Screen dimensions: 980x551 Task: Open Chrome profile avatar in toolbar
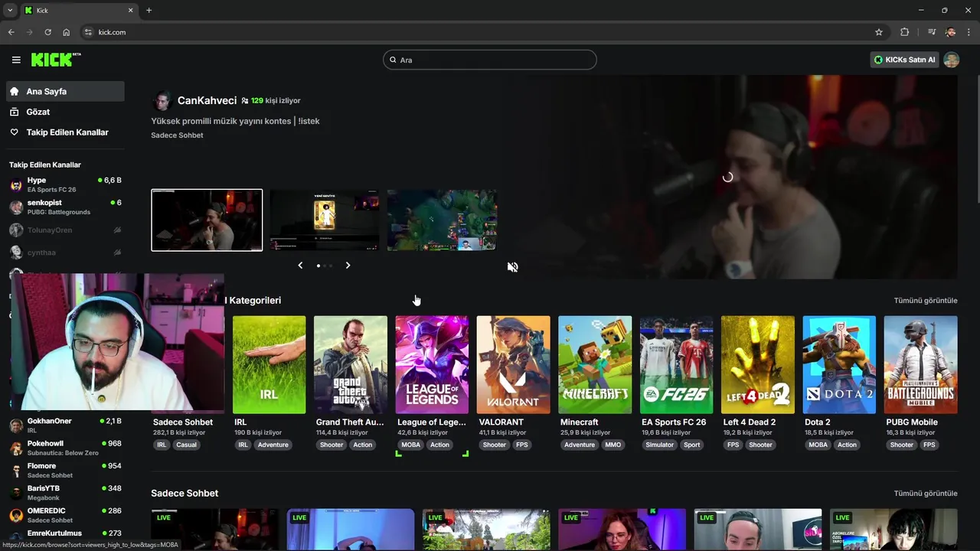[950, 32]
